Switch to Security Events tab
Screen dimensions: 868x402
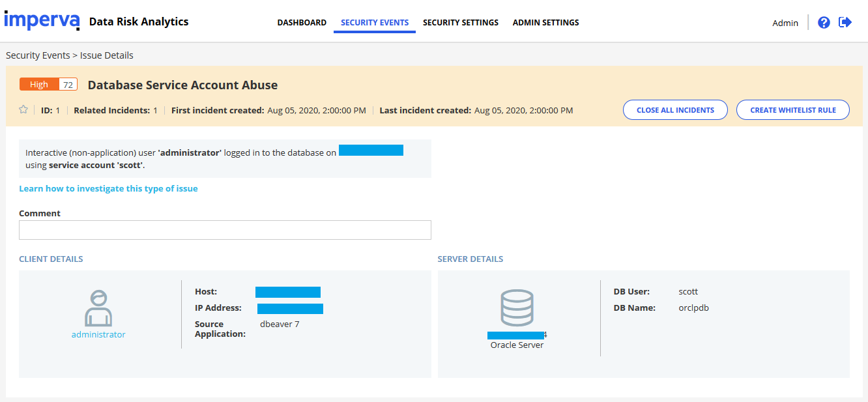point(375,23)
